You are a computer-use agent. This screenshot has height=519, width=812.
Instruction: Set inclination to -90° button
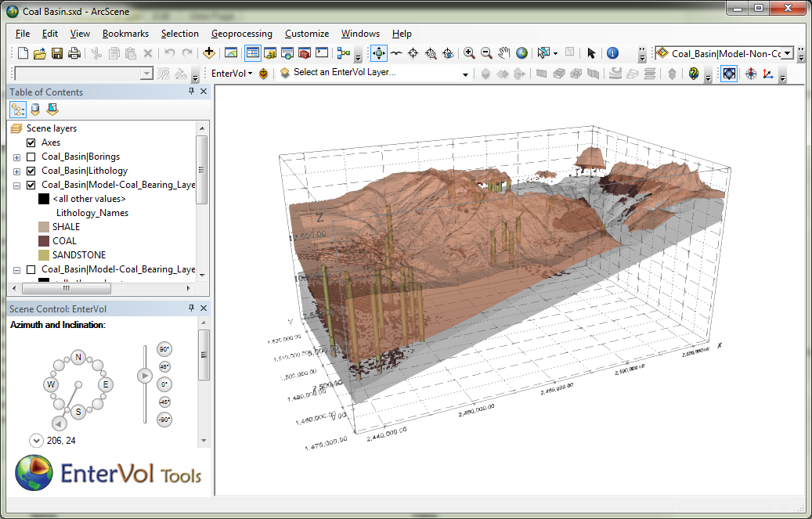click(164, 420)
